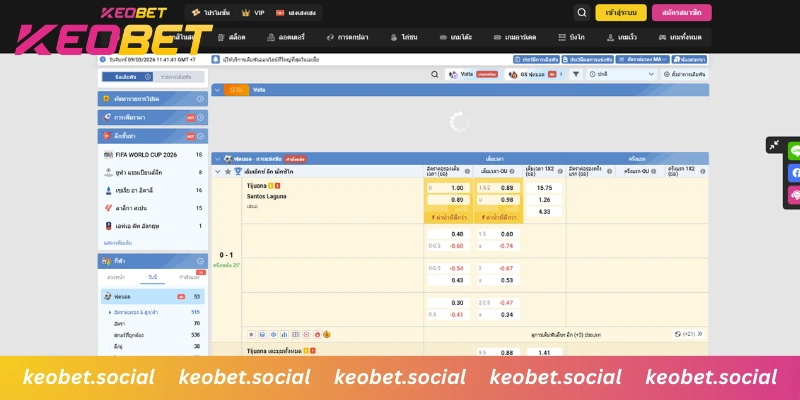This screenshot has height=400, width=800.
Task: Collapse the Mexico league row chevron
Action: (x=217, y=171)
